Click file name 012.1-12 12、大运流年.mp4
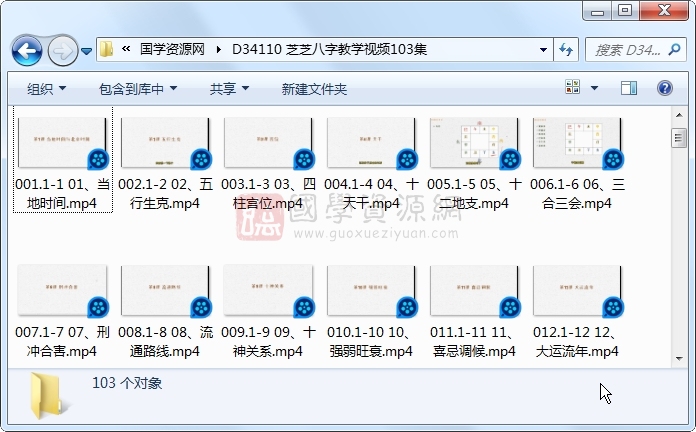The height and width of the screenshot is (432, 696). pyautogui.click(x=577, y=341)
